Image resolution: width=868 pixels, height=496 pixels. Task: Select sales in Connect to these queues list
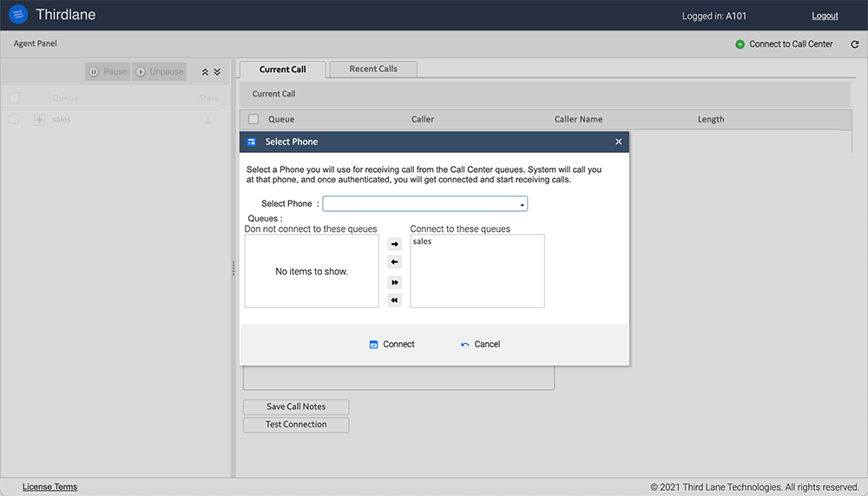423,241
